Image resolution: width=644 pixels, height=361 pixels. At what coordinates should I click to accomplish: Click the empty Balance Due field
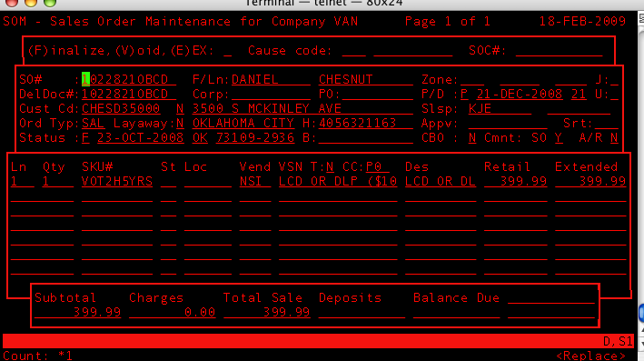tap(456, 312)
